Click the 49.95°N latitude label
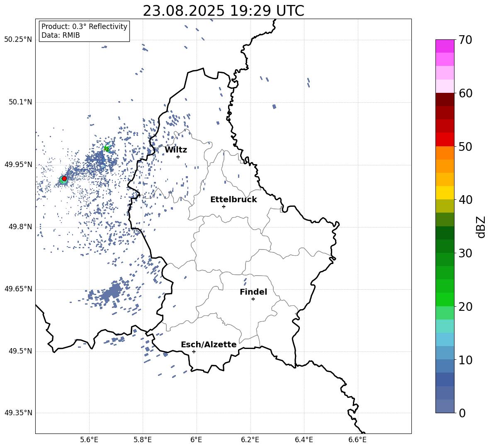Image resolution: width=491 pixels, height=448 pixels. [x=18, y=165]
